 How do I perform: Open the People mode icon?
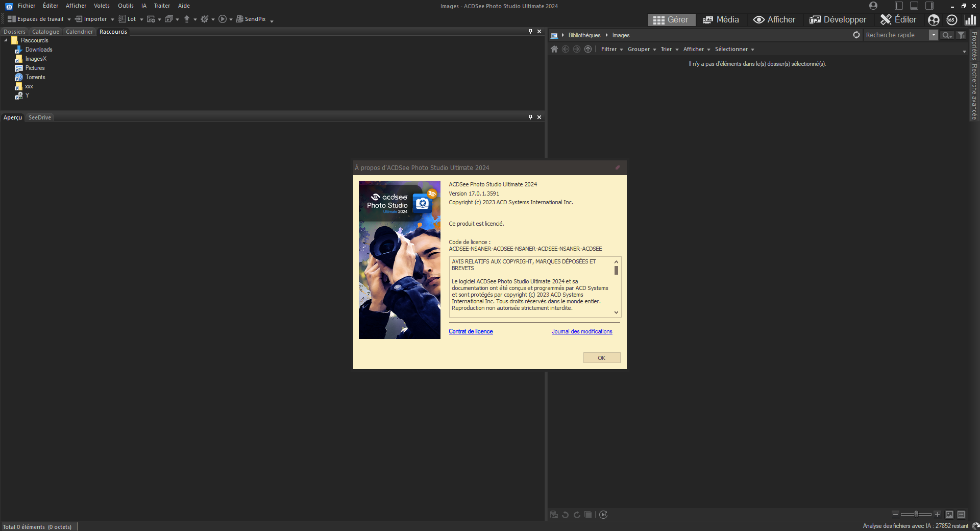coord(934,20)
